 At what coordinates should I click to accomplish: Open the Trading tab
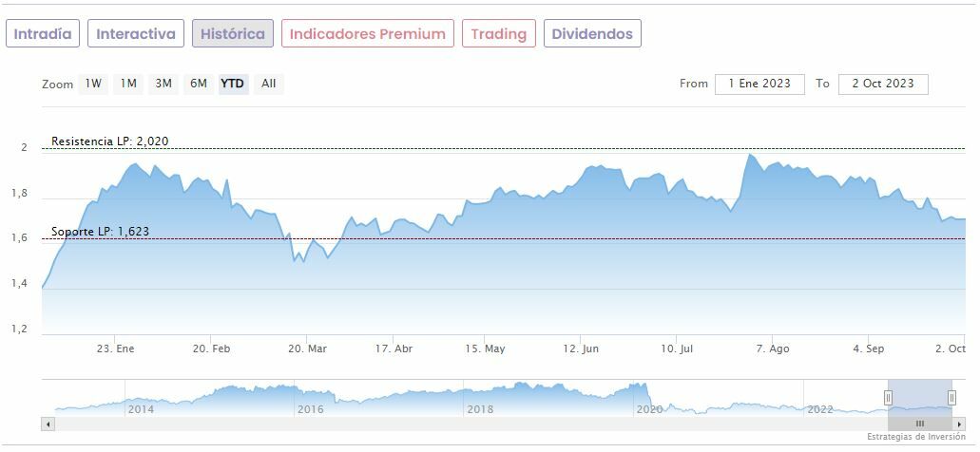pyautogui.click(x=499, y=34)
